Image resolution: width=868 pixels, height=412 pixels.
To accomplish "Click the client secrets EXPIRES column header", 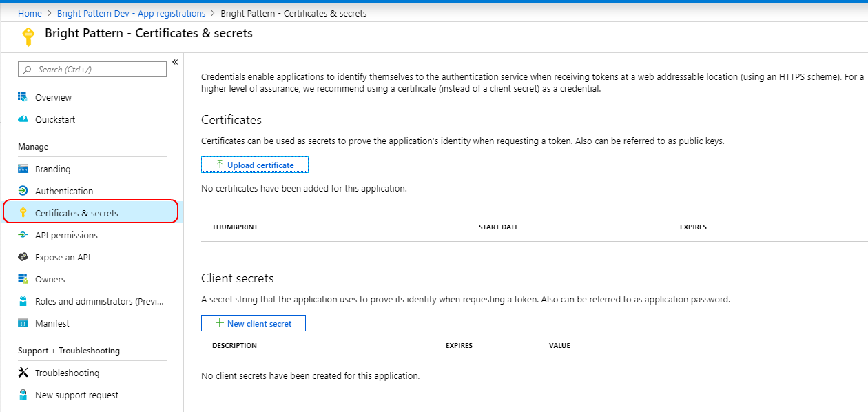I will click(x=459, y=345).
